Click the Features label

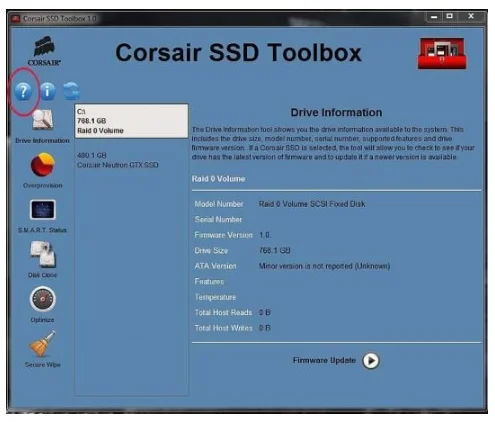[209, 282]
